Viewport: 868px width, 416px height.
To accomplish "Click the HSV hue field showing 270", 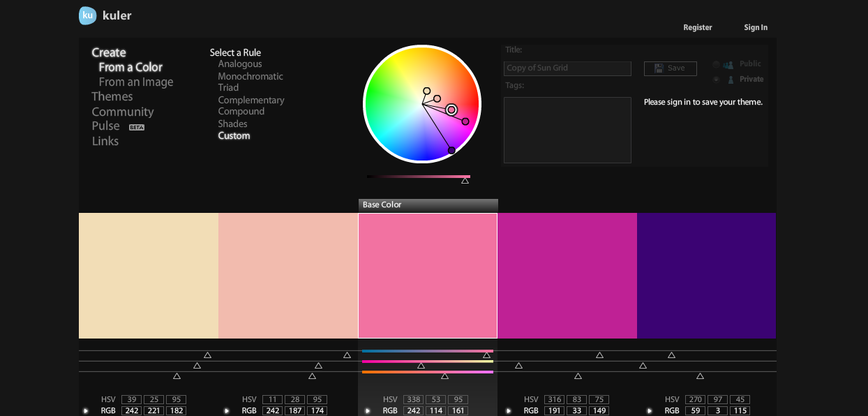I will (695, 400).
